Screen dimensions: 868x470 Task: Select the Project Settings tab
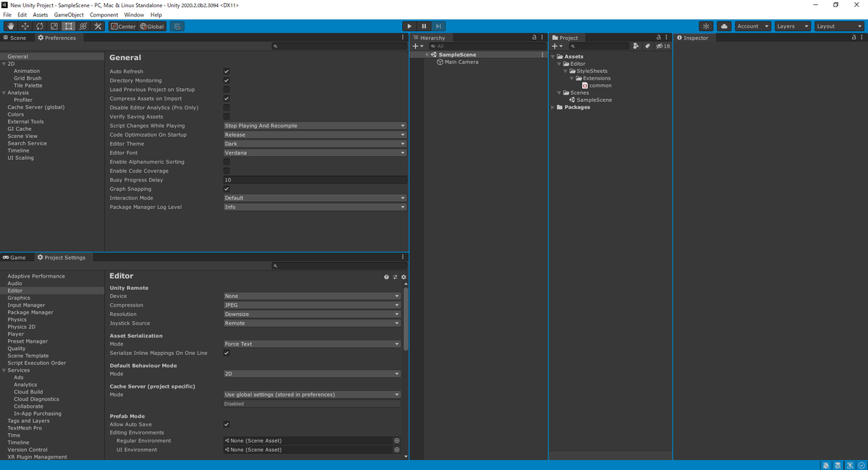tap(62, 257)
